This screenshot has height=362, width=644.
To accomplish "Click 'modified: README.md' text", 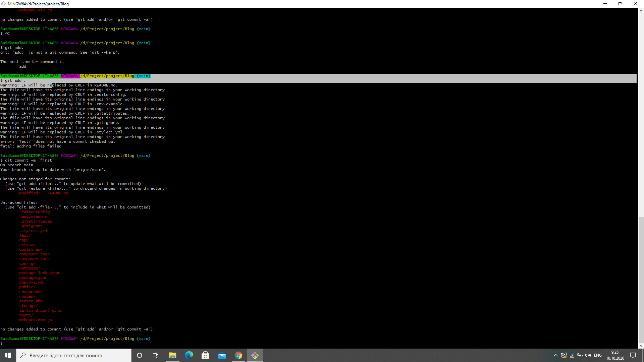I will 44,193.
